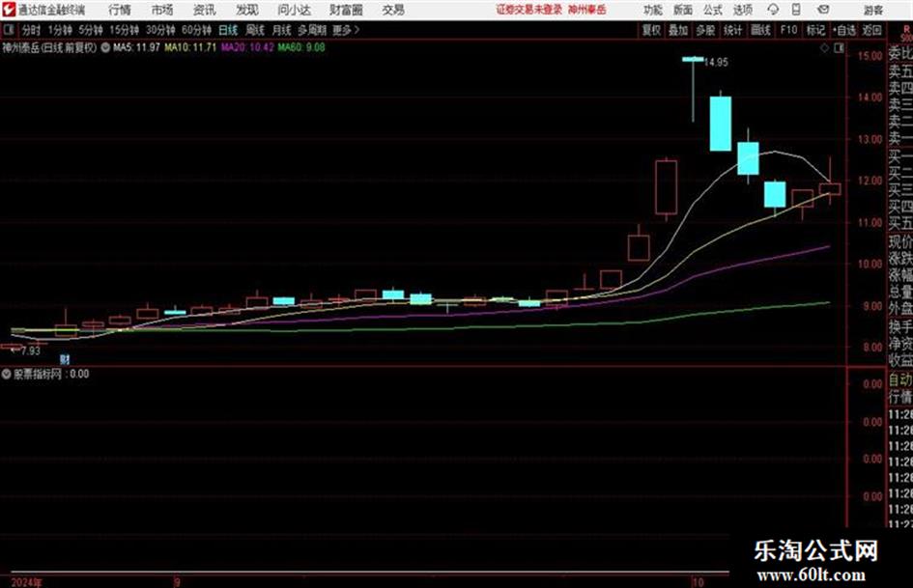The width and height of the screenshot is (913, 588).
Task: Click the 叠加 toolbar button
Action: pos(678,30)
